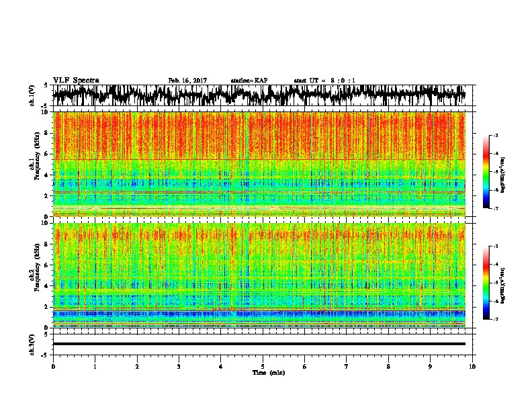Click the ch.1 frequency axis "6" tick label
532x411 pixels.
pyautogui.click(x=47, y=154)
